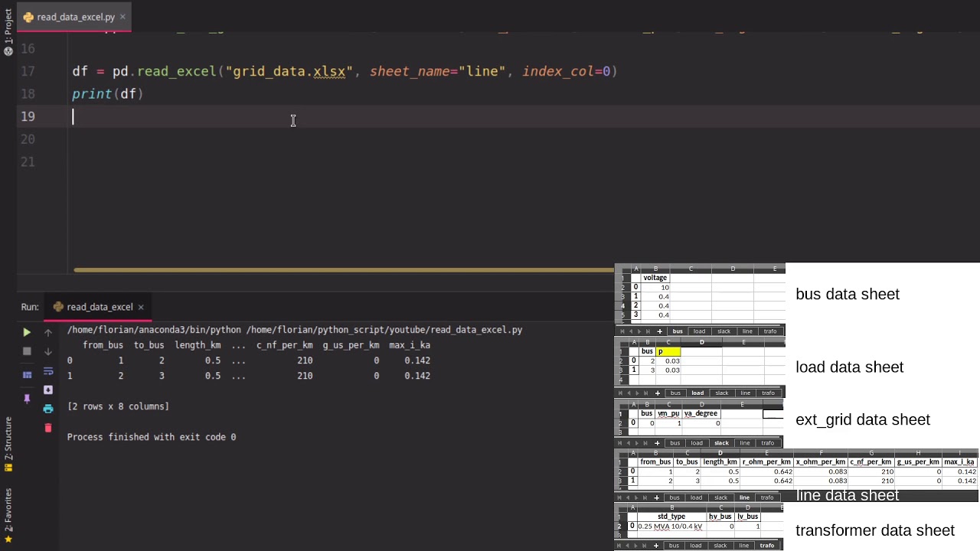Screen dimensions: 980x551
Task: Click the Down the stack trace arrow
Action: click(x=48, y=351)
